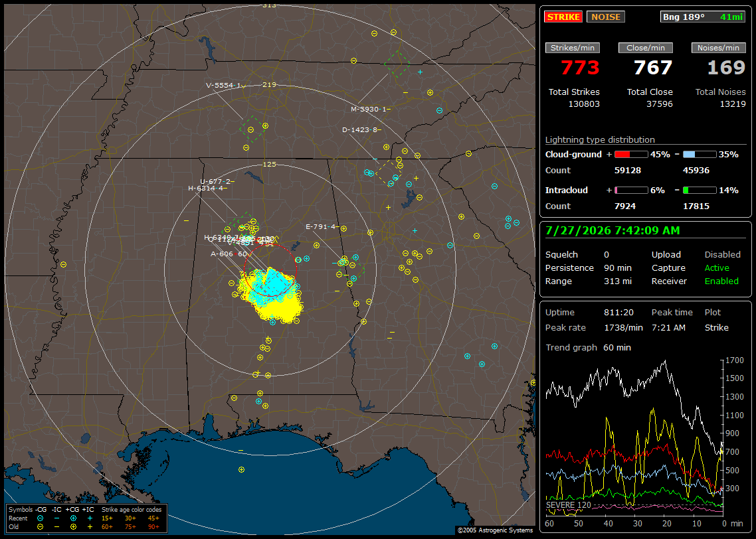
Task: Click the ©2005 Astrogenic Systems text
Action: (x=495, y=530)
